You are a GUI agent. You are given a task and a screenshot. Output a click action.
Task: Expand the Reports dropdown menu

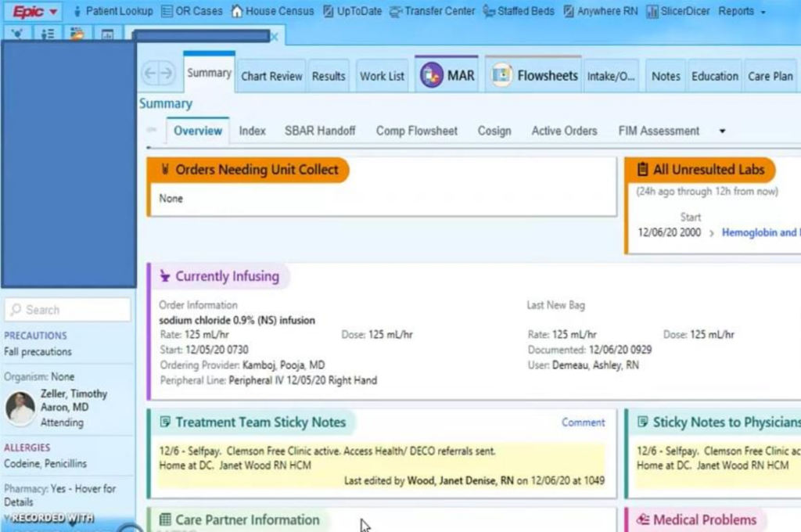coord(742,11)
